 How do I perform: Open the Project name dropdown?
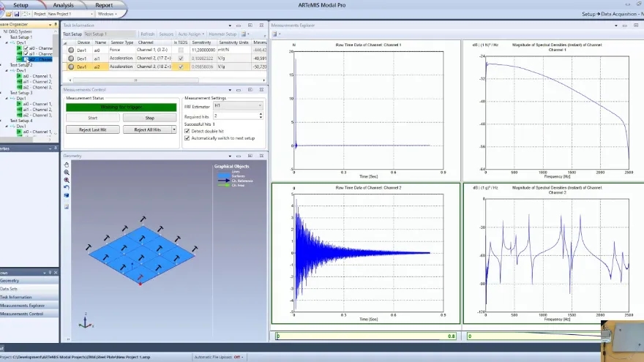tap(91, 14)
